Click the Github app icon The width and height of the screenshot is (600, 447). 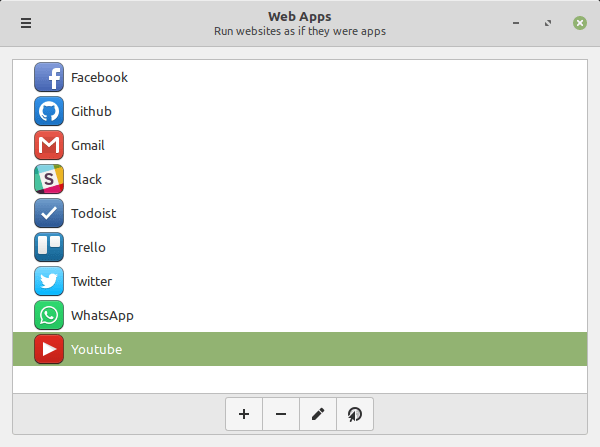click(49, 111)
